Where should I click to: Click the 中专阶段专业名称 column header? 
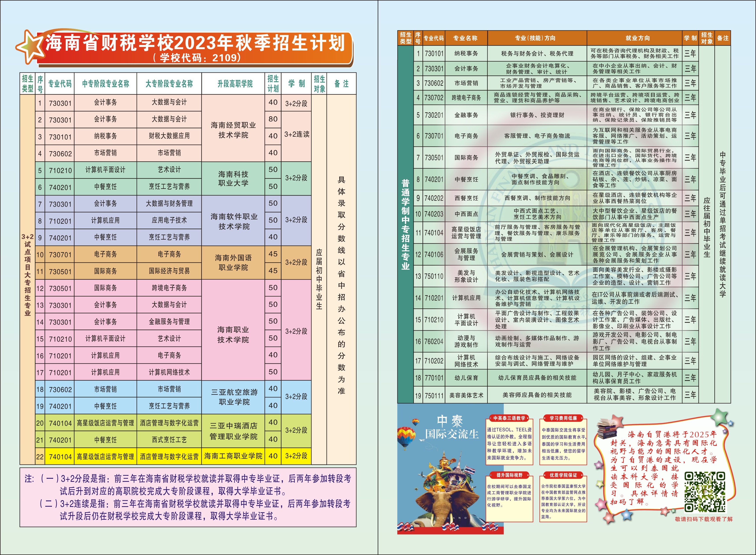tap(105, 84)
